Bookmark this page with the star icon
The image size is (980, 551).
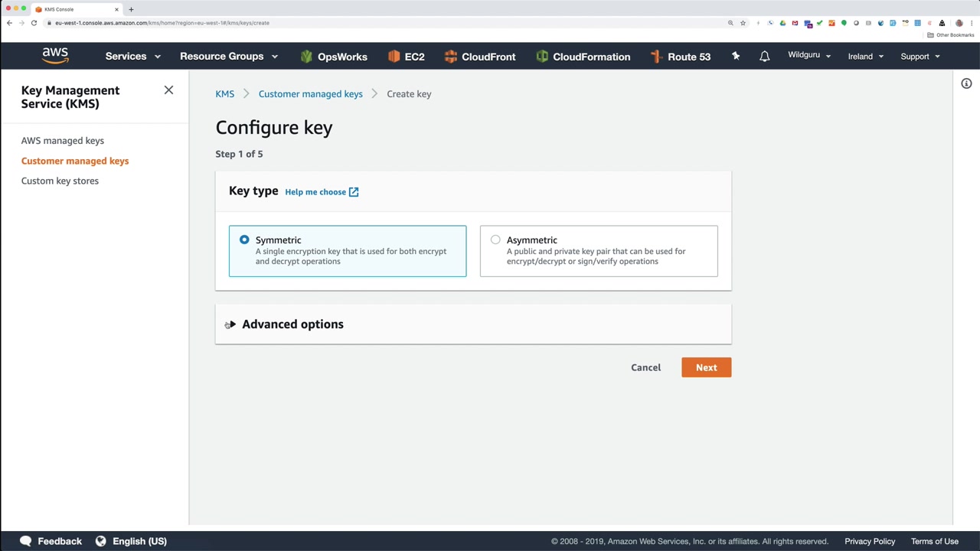click(x=743, y=23)
